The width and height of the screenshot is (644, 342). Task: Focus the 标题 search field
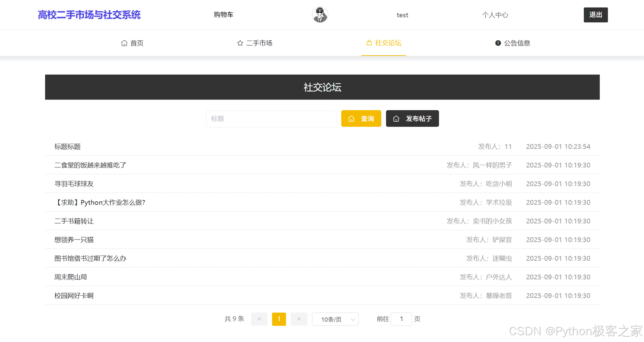(271, 118)
